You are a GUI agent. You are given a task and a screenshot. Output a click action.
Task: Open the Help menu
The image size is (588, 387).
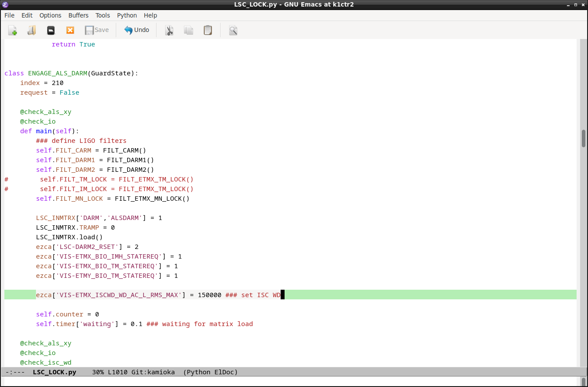[x=150, y=15]
